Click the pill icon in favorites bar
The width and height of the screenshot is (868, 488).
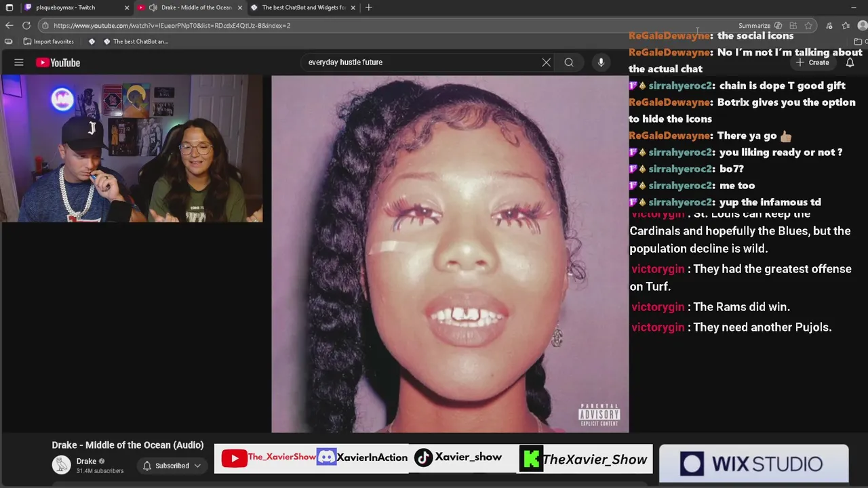pos(8,41)
